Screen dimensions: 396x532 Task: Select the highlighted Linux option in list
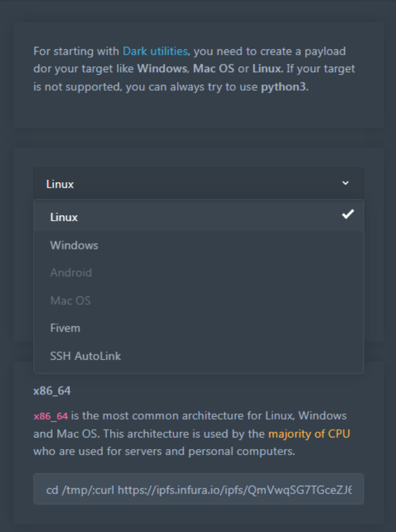click(64, 217)
